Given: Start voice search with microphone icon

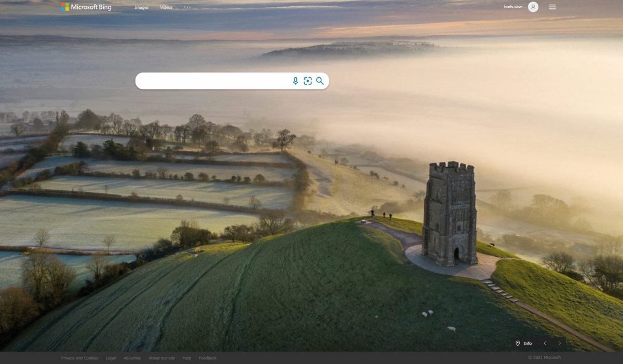Looking at the screenshot, I should coord(295,81).
